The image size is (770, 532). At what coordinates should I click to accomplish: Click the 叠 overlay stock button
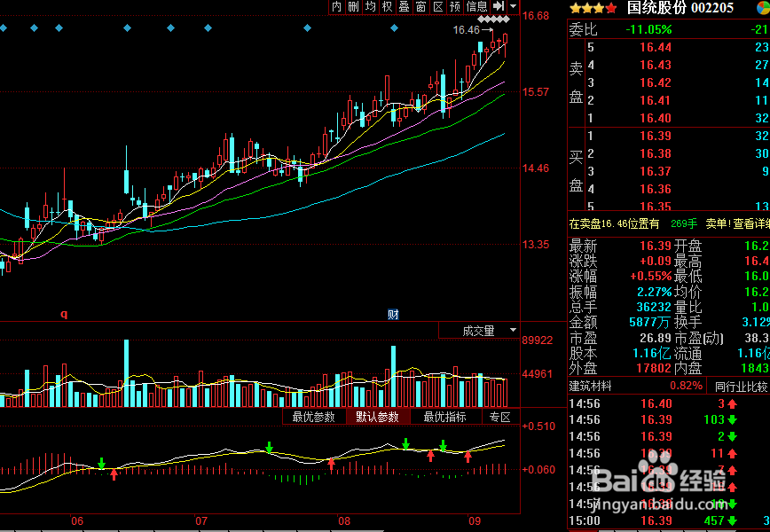[405, 6]
